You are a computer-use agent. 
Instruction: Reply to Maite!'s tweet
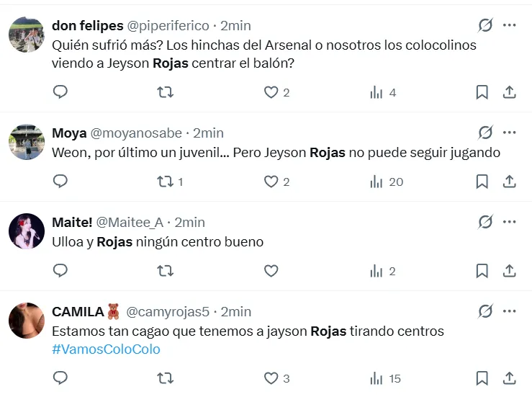pyautogui.click(x=60, y=271)
